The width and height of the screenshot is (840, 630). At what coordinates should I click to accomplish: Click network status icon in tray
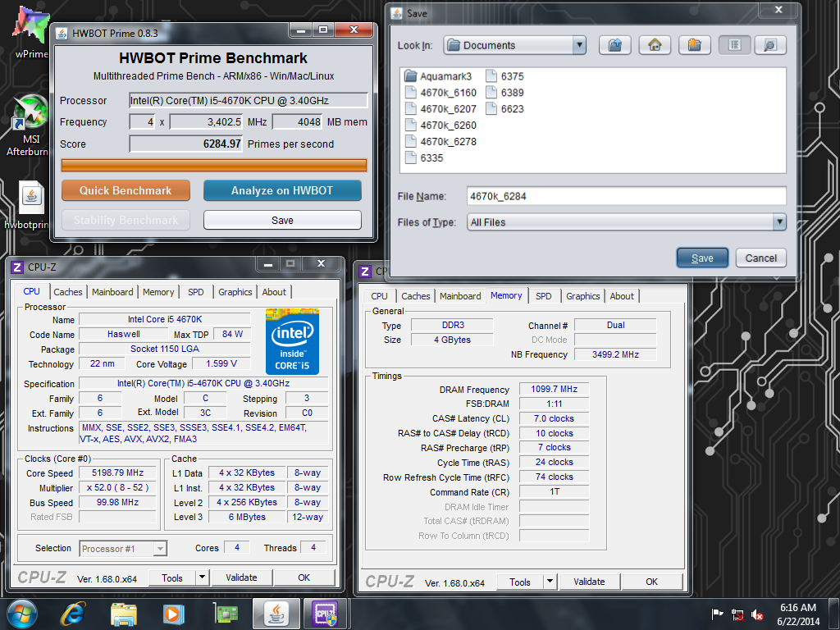coord(737,614)
